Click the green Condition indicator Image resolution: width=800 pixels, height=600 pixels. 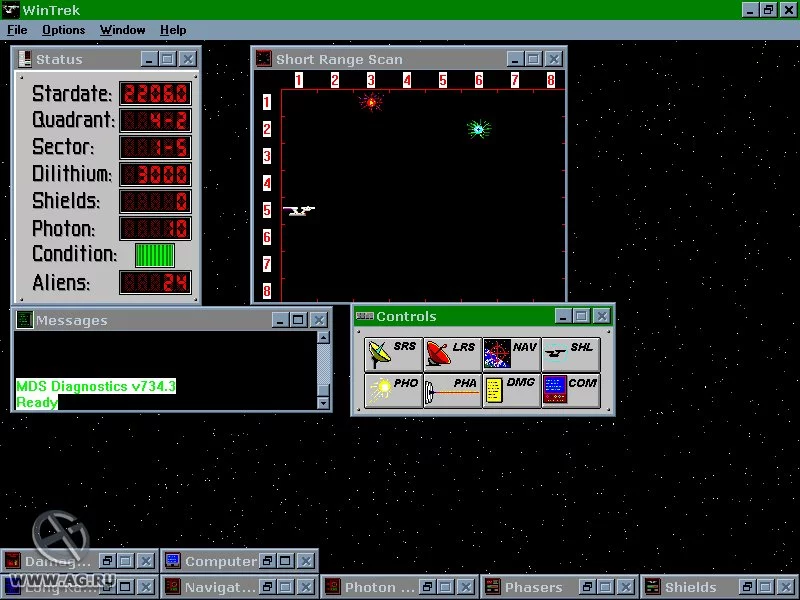click(x=155, y=255)
